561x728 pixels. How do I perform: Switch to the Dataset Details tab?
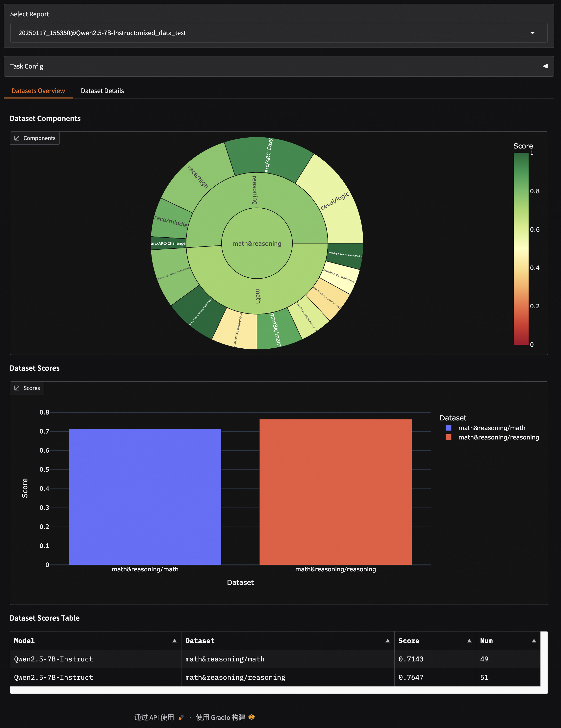pyautogui.click(x=102, y=91)
